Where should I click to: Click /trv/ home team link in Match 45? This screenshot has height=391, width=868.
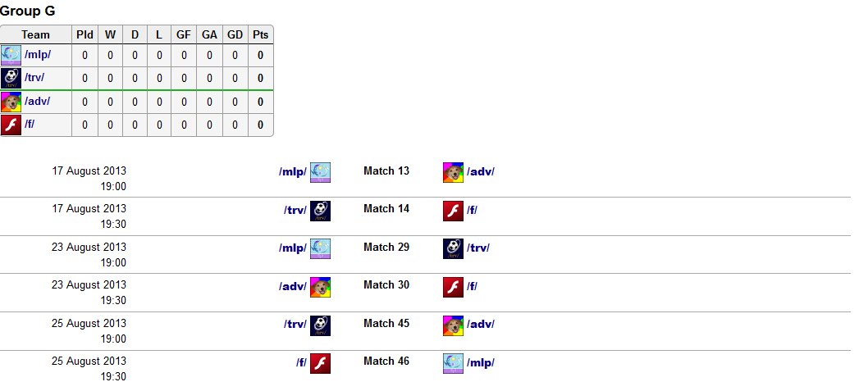pos(295,324)
